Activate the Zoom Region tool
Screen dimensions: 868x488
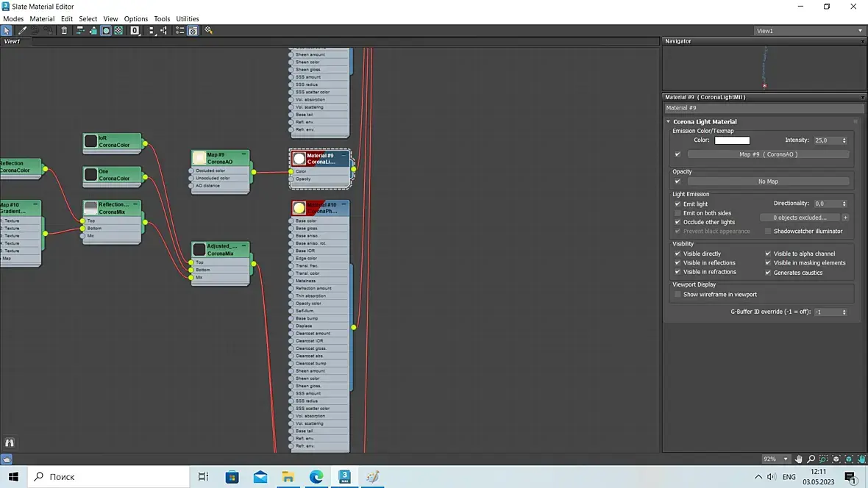point(824,459)
